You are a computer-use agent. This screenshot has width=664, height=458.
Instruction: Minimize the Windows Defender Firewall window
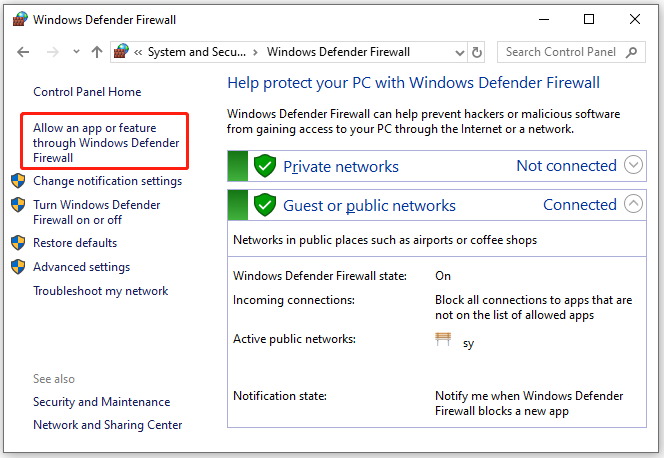pyautogui.click(x=544, y=19)
